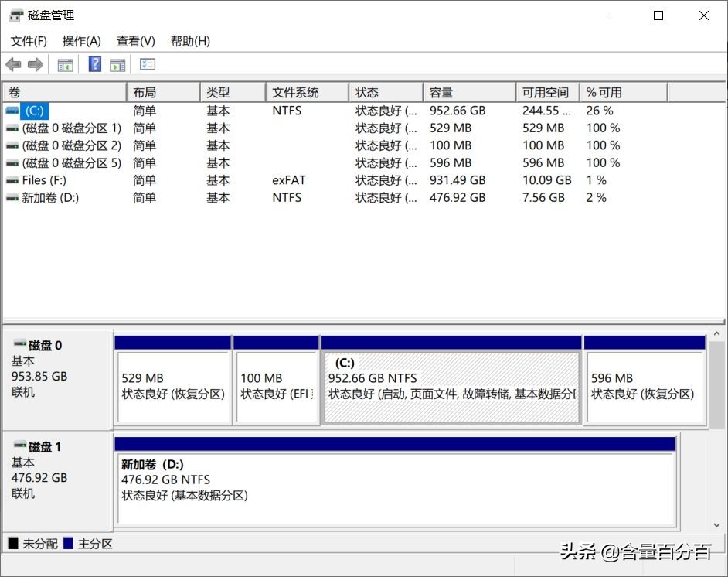Open the 操作(A) menu
Screen dimensions: 728x577
(x=80, y=41)
